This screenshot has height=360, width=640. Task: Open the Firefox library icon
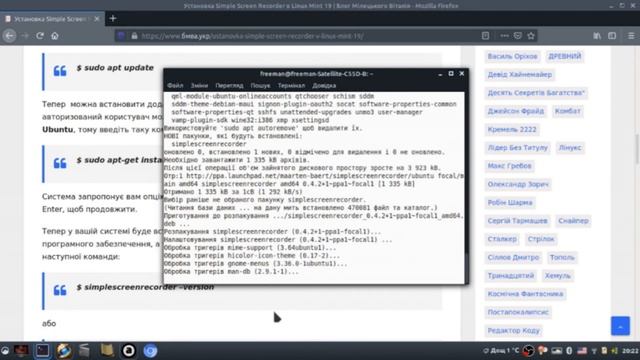click(x=597, y=36)
